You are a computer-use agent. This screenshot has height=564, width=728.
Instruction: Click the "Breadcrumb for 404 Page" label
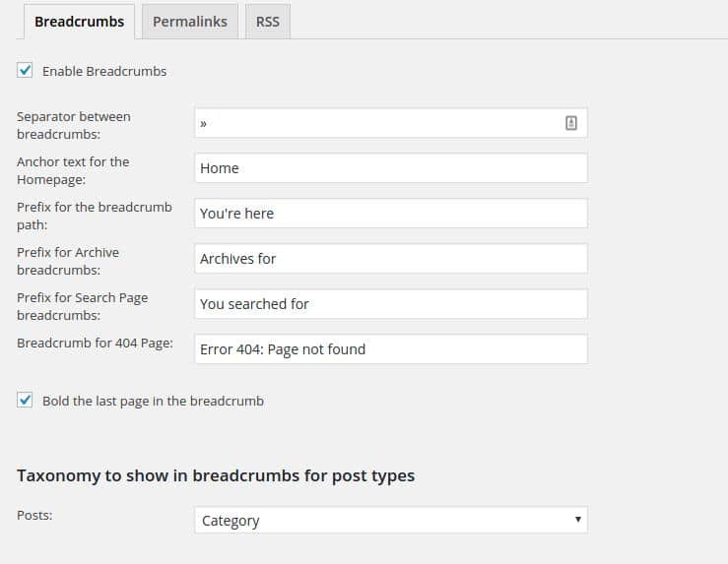pos(95,343)
